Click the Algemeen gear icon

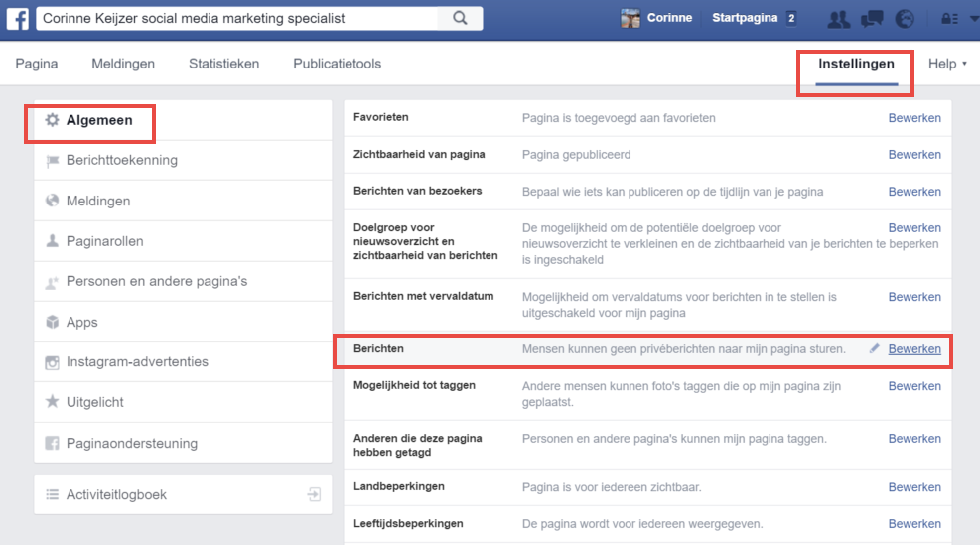pos(52,120)
